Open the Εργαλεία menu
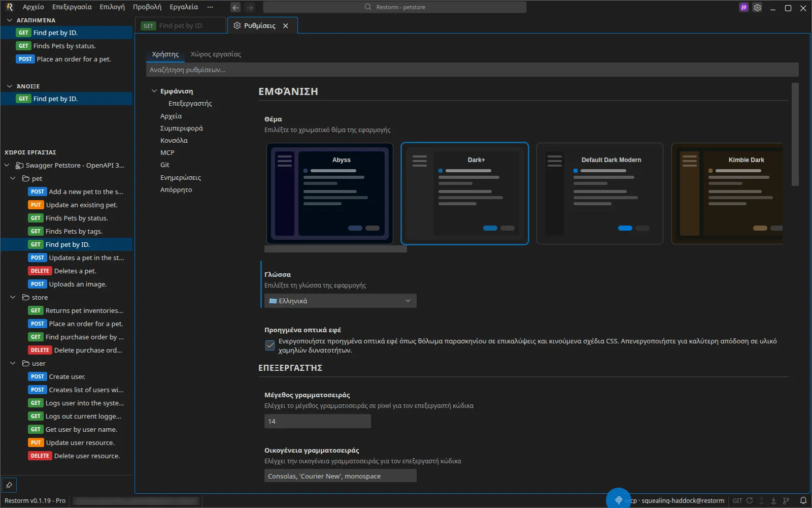 (x=184, y=7)
